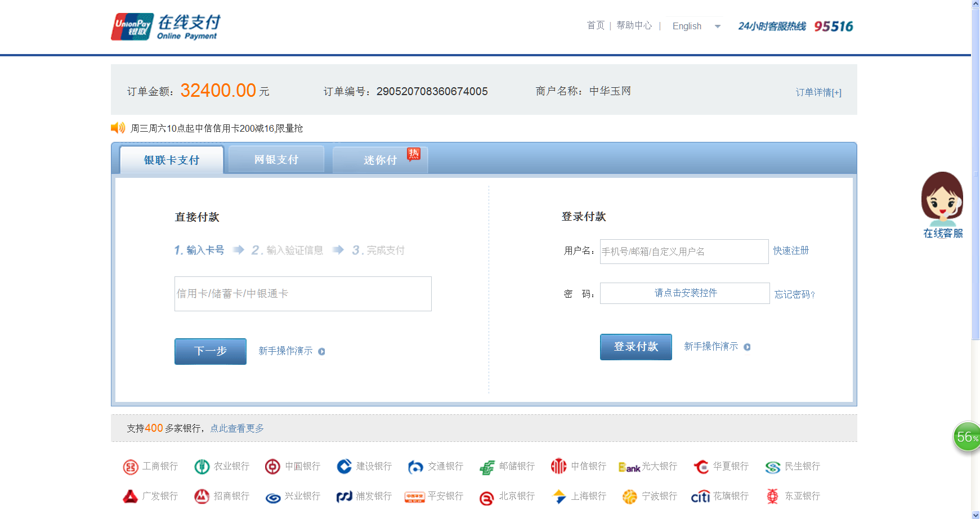Click 忘记密码? forgot password link
980x519 pixels.
pyautogui.click(x=795, y=294)
